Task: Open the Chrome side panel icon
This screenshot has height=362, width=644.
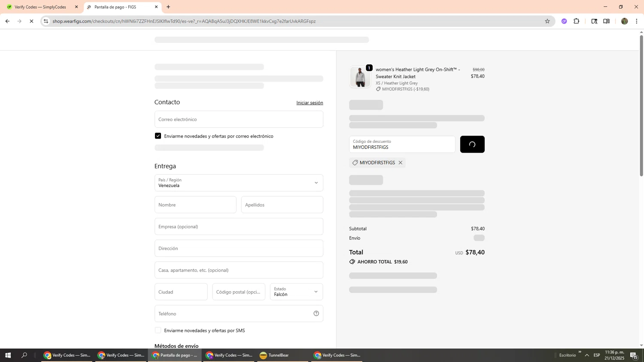Action: pos(606,21)
